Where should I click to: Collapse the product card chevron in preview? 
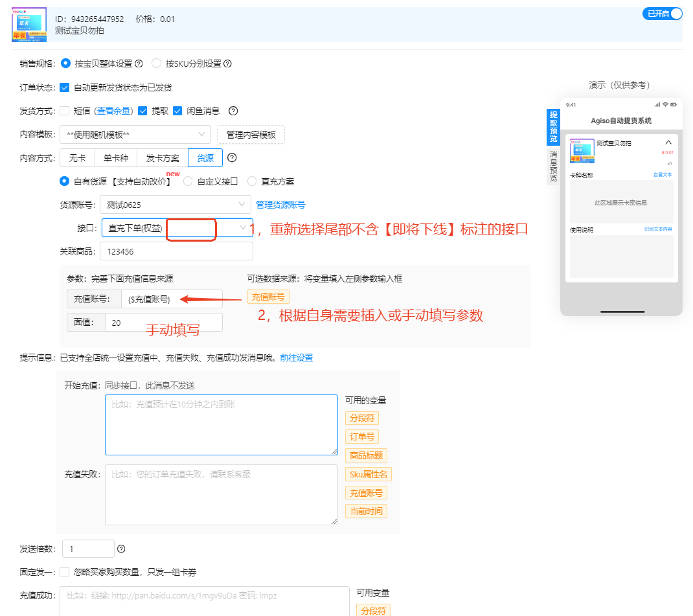click(668, 143)
